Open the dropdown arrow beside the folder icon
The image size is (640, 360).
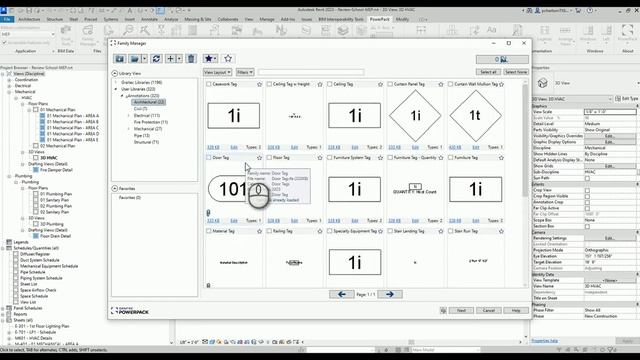[x=144, y=59]
